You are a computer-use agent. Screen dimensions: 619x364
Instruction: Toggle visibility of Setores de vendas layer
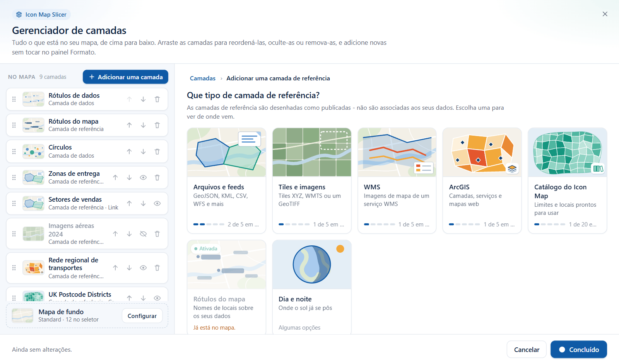point(157,203)
